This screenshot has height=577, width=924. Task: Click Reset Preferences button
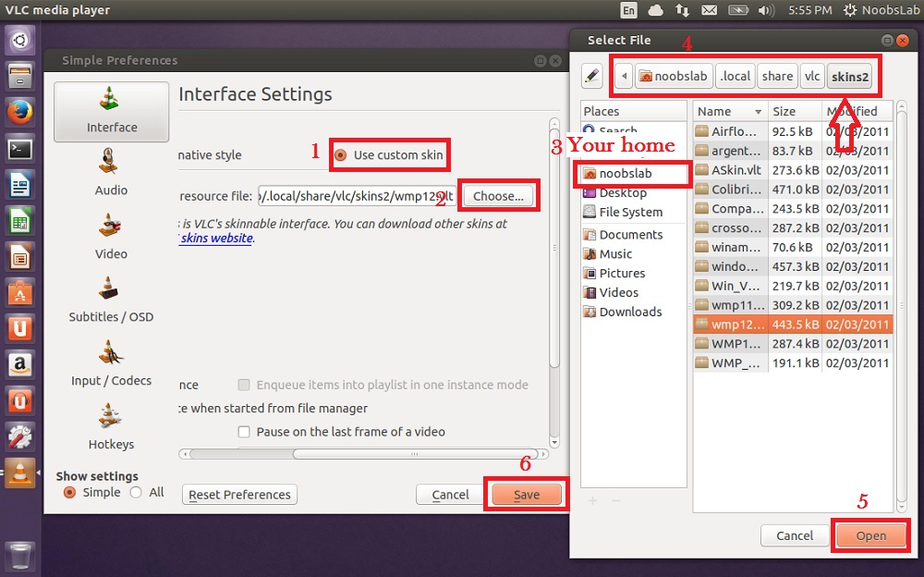239,495
